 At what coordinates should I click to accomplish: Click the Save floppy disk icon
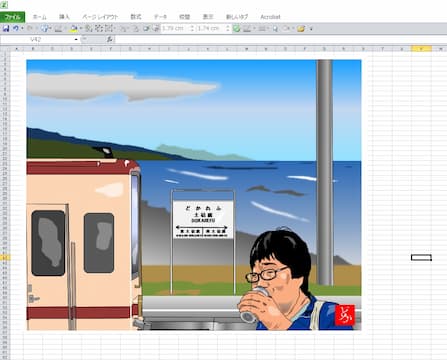pos(6,29)
